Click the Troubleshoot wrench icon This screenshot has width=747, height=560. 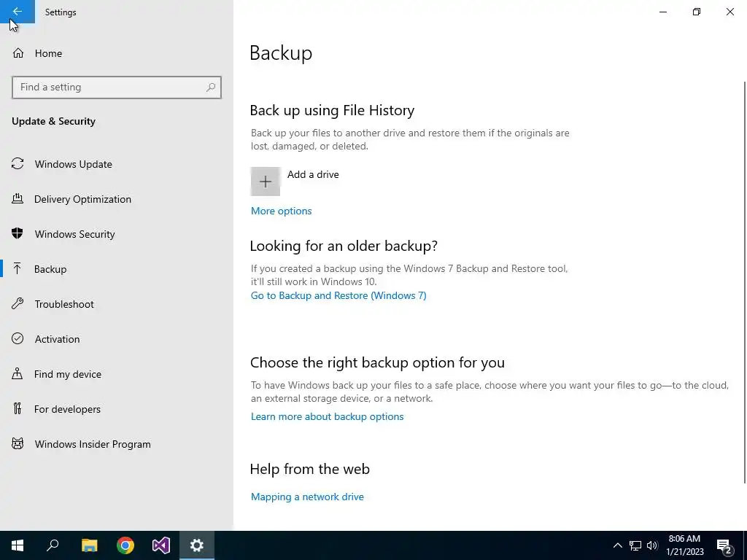click(18, 304)
